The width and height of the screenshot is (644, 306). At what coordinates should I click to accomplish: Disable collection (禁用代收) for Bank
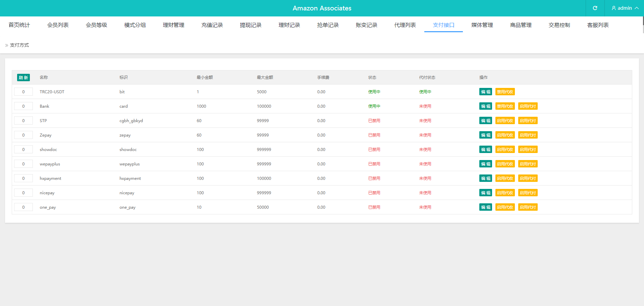[x=505, y=106]
